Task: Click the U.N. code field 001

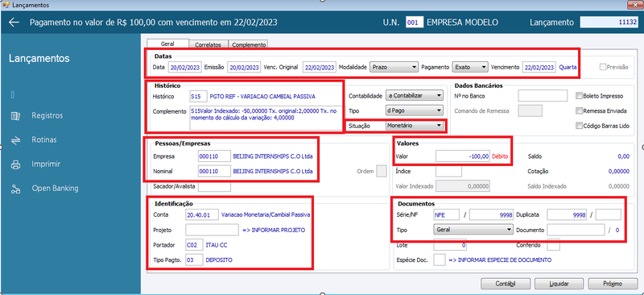Action: click(414, 23)
